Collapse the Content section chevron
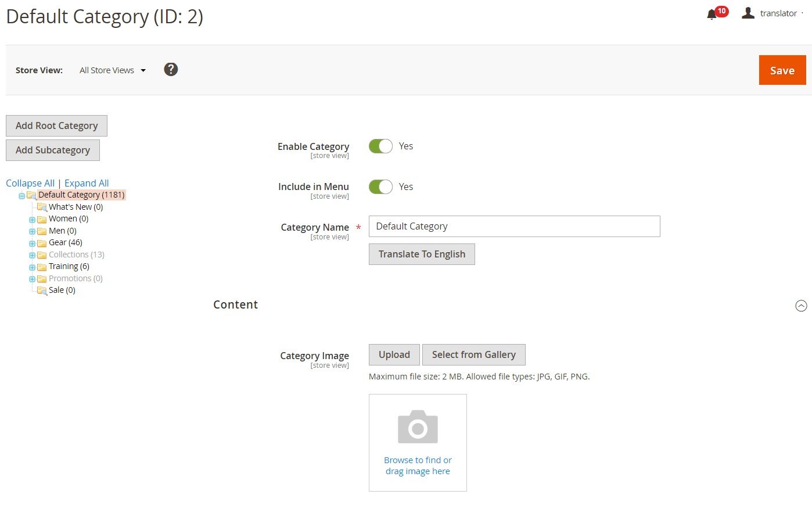812x516 pixels. click(x=801, y=306)
